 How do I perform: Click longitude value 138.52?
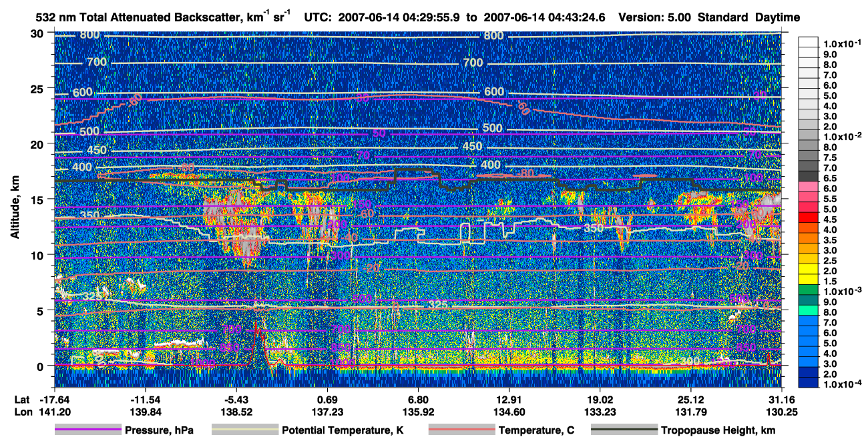(x=236, y=412)
